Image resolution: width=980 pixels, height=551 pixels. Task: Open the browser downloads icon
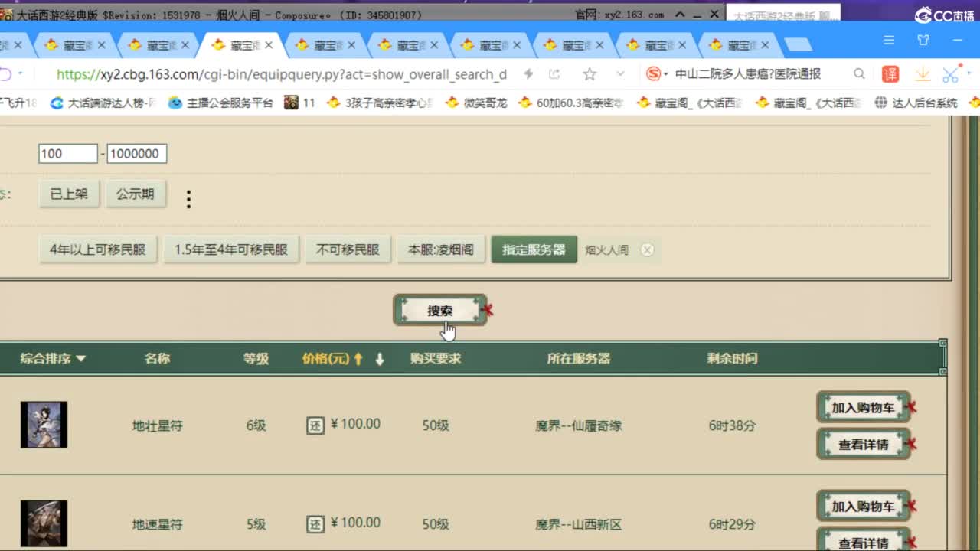pyautogui.click(x=923, y=74)
